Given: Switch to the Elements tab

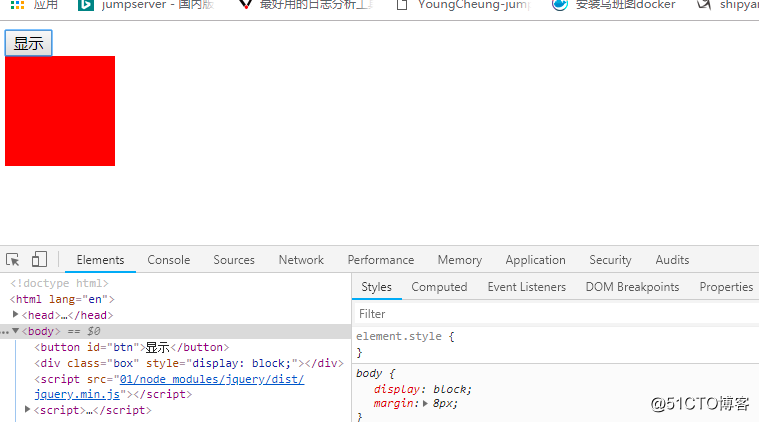Looking at the screenshot, I should 100,260.
